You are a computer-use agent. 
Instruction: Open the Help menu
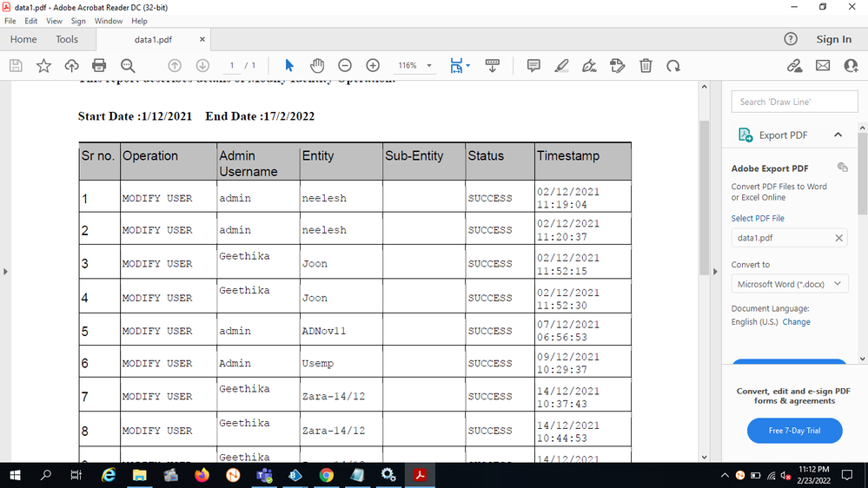[140, 21]
